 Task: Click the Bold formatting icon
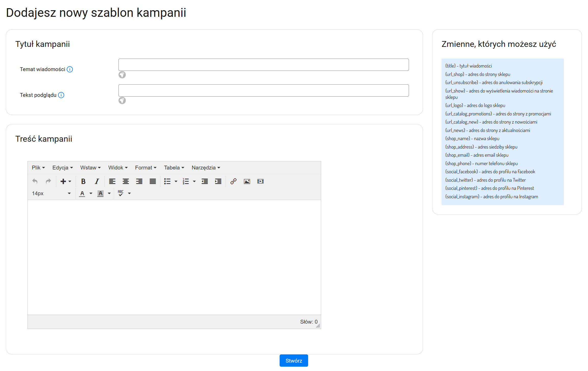pyautogui.click(x=83, y=181)
